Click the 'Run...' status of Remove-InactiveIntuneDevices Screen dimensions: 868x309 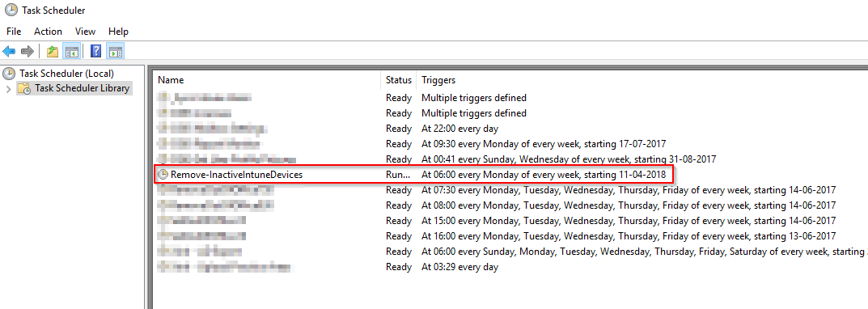tap(399, 175)
